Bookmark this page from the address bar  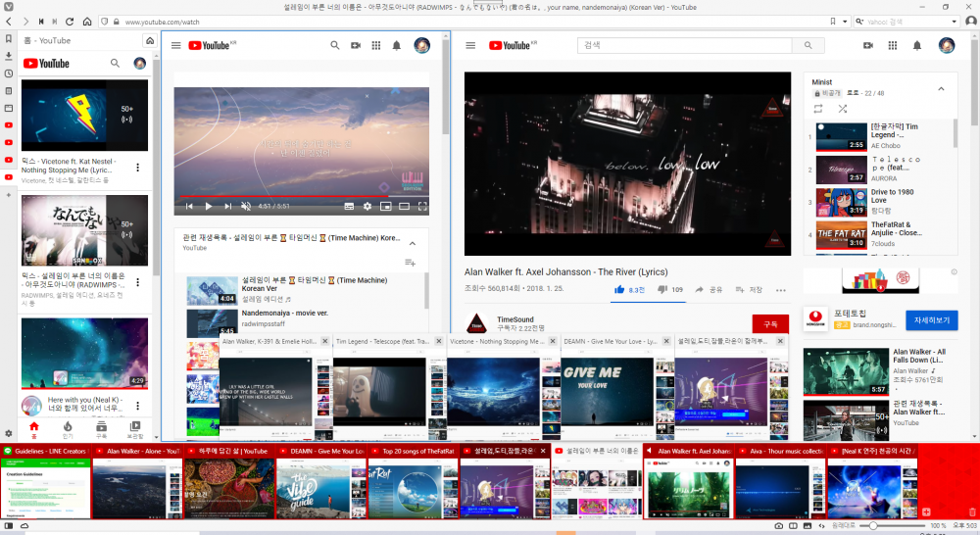[832, 22]
